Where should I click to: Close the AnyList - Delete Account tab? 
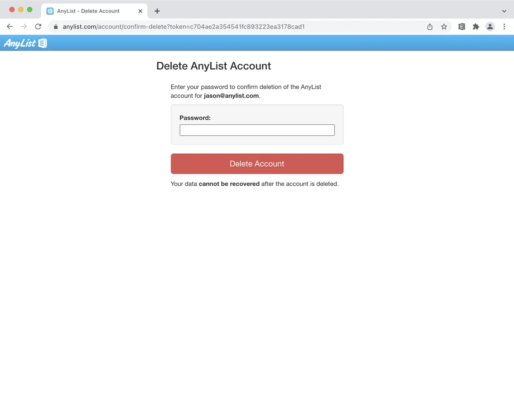pyautogui.click(x=140, y=11)
